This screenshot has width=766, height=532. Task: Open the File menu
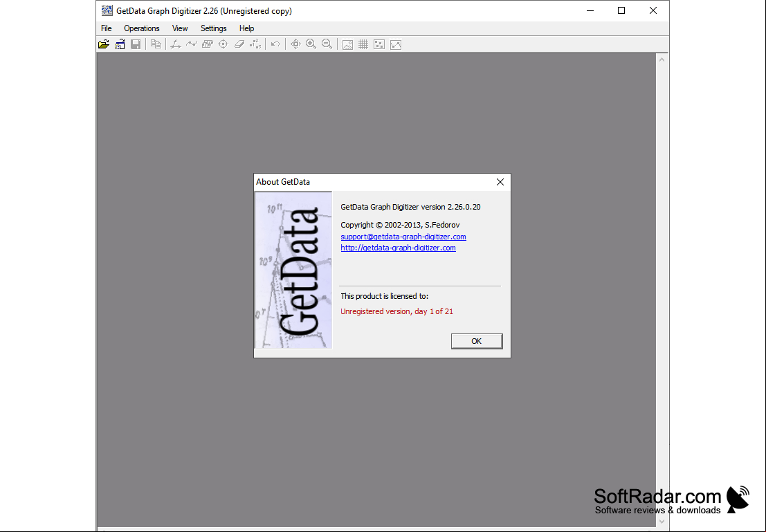click(x=107, y=28)
